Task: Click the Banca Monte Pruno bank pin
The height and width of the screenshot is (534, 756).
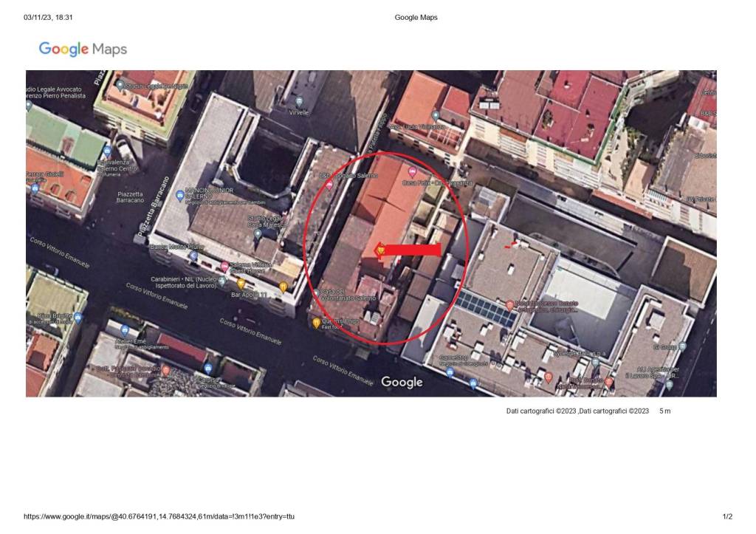Action: [x=193, y=256]
